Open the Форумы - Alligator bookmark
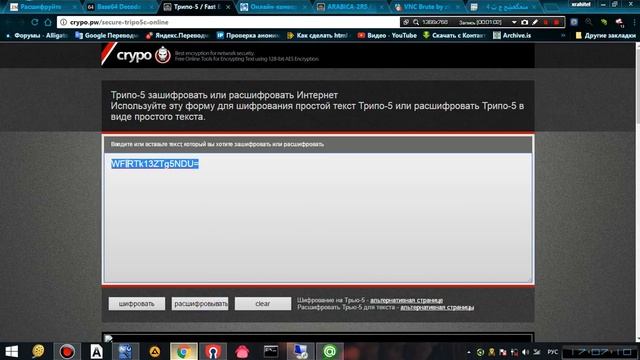The width and height of the screenshot is (640, 360). click(37, 36)
